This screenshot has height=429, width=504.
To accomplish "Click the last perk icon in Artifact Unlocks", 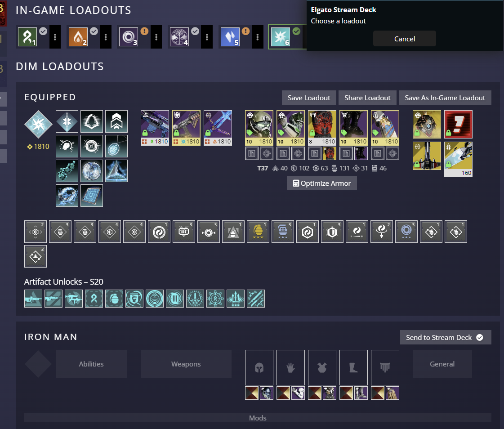I will coord(256,299).
